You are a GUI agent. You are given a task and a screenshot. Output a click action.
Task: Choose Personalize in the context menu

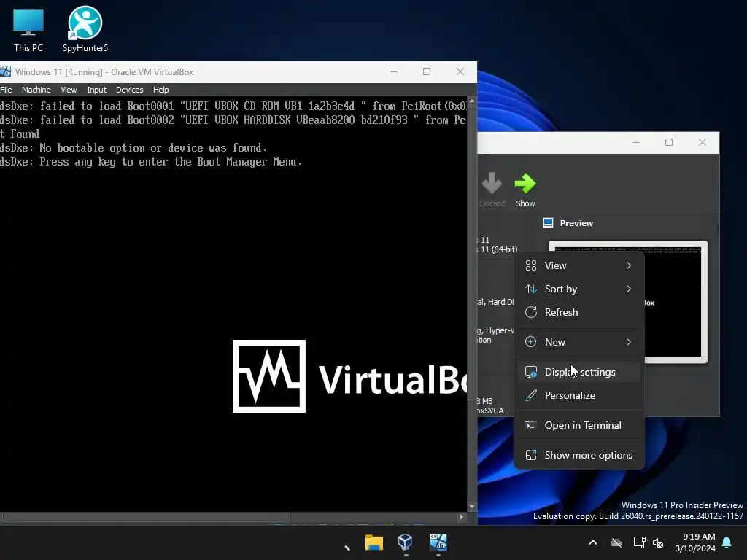pyautogui.click(x=579, y=395)
